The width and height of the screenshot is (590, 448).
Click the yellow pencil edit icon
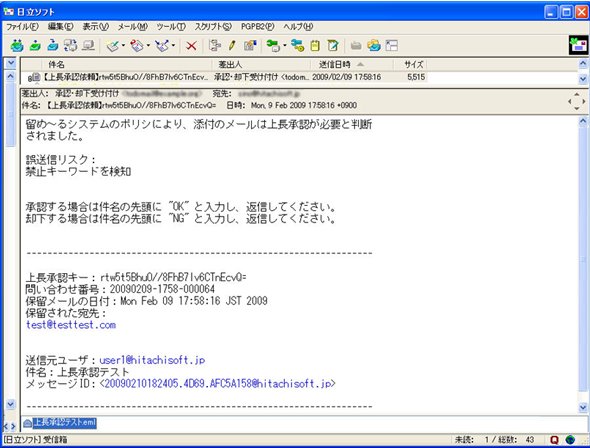pos(232,46)
